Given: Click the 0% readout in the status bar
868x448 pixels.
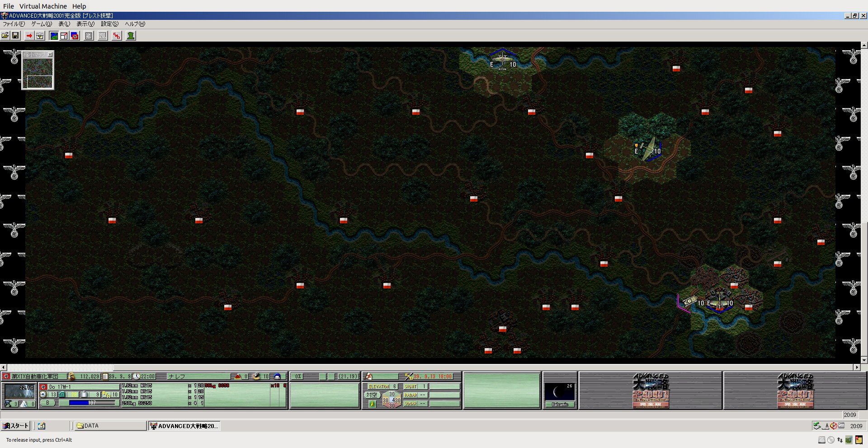Looking at the screenshot, I should pyautogui.click(x=298, y=376).
